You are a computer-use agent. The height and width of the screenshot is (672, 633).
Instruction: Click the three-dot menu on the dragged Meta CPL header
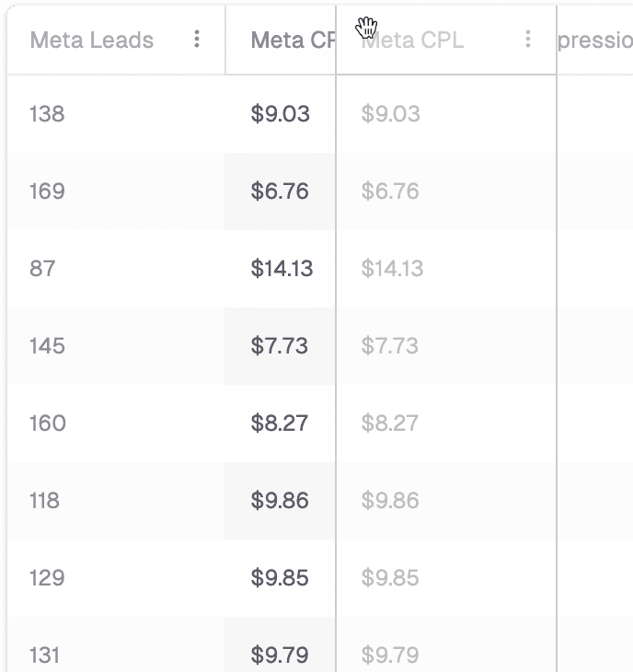pos(528,39)
